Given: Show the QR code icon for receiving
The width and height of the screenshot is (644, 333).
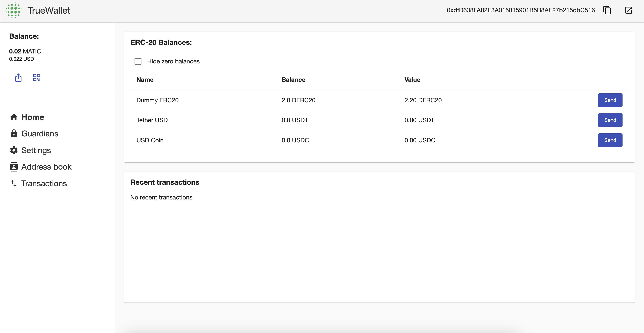Looking at the screenshot, I should tap(37, 77).
